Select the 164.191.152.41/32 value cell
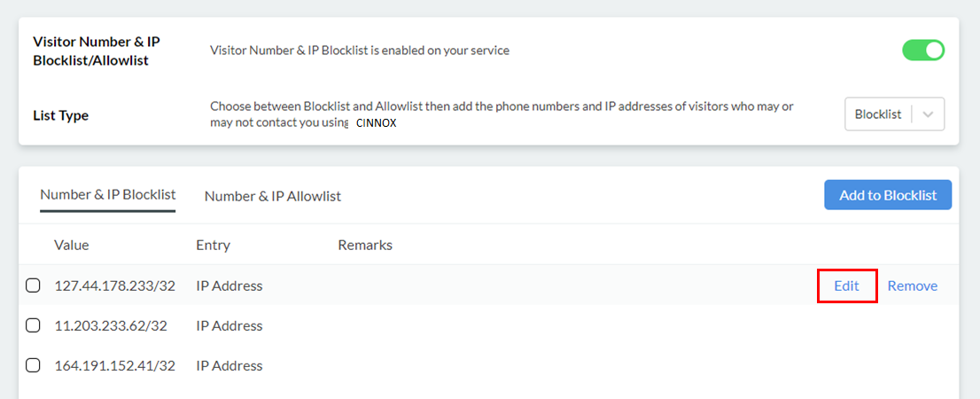 (114, 365)
